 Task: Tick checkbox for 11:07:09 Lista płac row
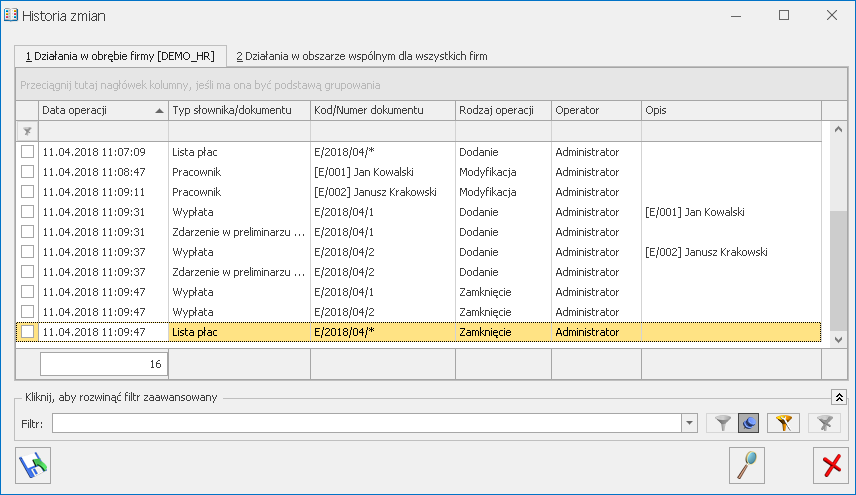tap(27, 152)
